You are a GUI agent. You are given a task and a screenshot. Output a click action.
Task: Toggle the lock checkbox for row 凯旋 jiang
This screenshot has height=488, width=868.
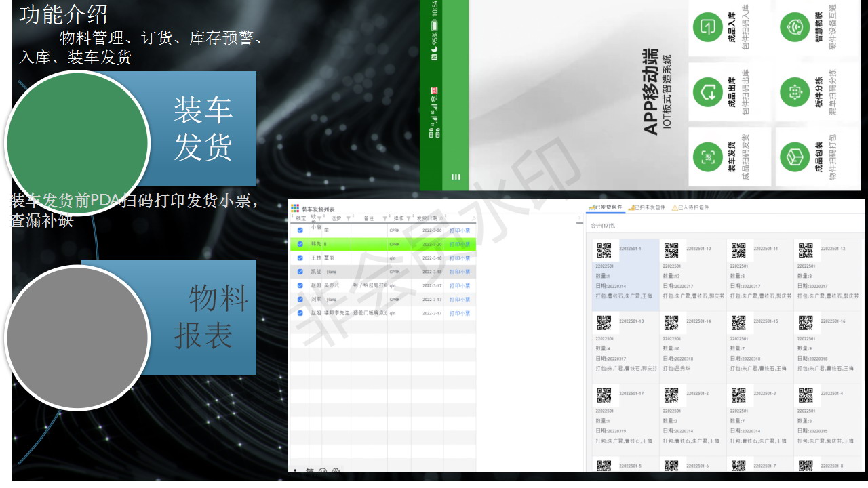point(300,272)
